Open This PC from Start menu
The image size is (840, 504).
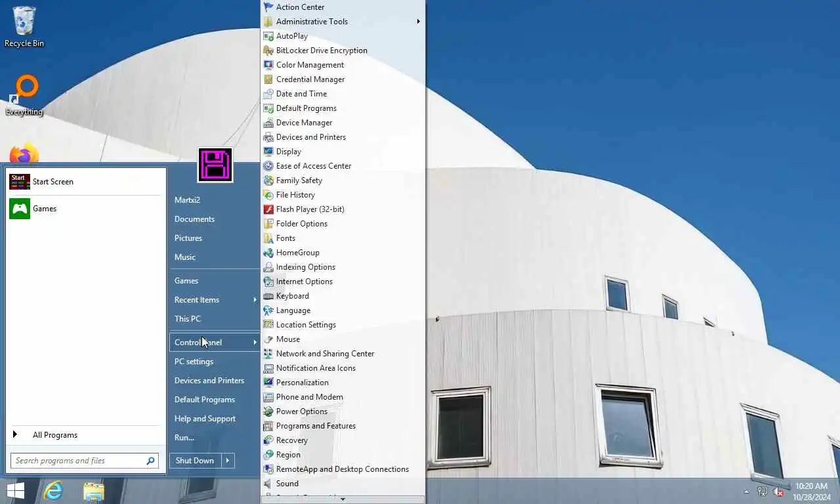[188, 319]
